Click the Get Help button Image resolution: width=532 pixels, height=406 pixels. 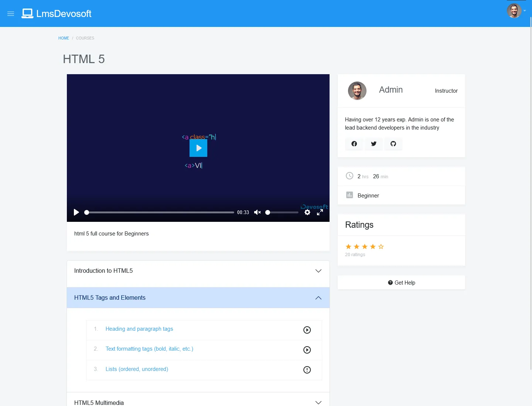401,283
